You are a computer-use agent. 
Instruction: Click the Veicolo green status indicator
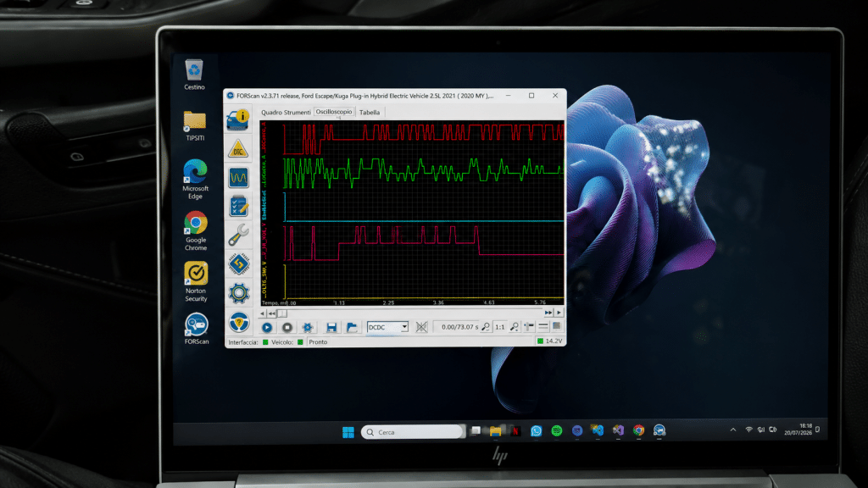point(300,342)
